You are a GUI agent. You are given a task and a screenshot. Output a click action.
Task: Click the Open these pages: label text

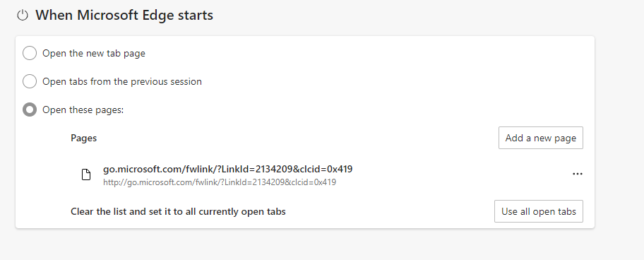[x=83, y=110]
